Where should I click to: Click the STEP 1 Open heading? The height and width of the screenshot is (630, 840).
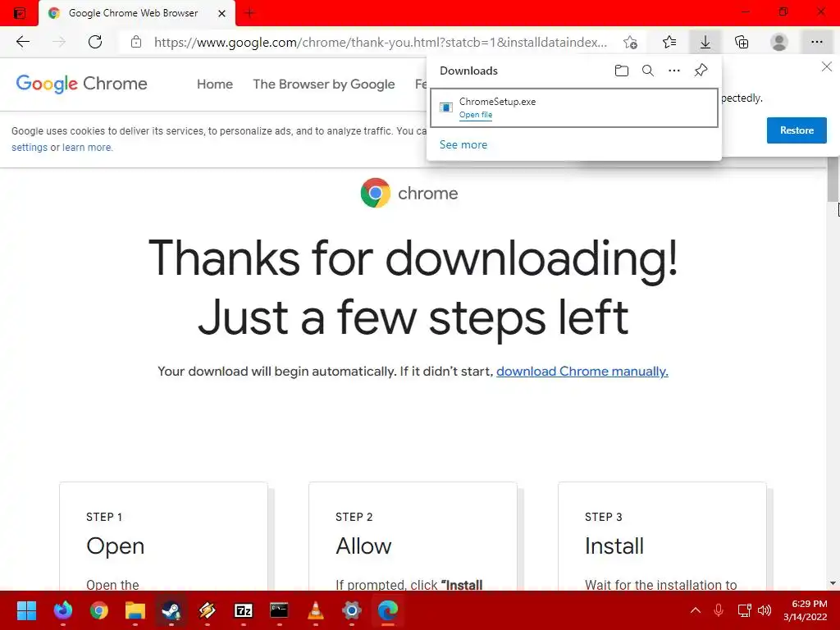115,546
